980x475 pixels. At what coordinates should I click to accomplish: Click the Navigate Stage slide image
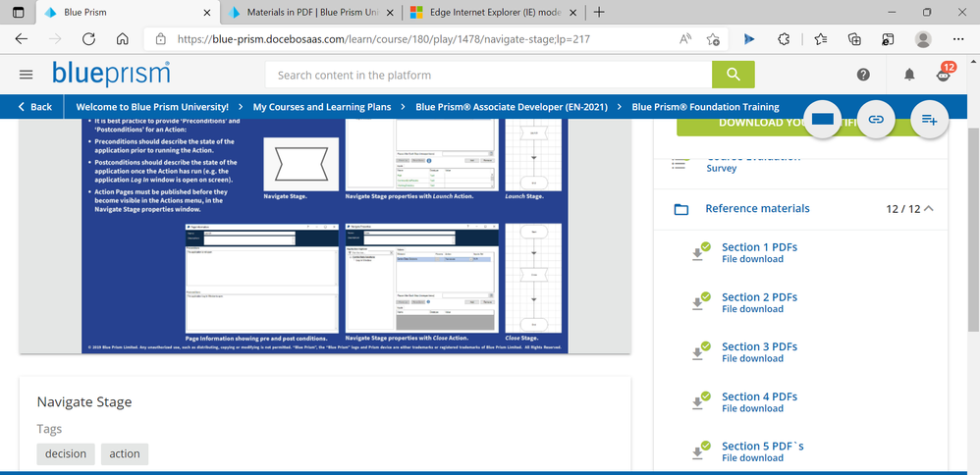[x=324, y=236]
